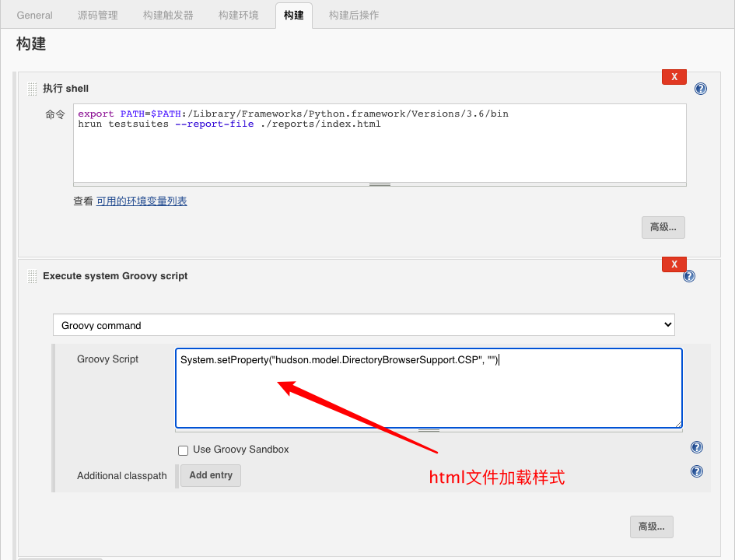Click the drag handle on 执行 shell step

[32, 89]
